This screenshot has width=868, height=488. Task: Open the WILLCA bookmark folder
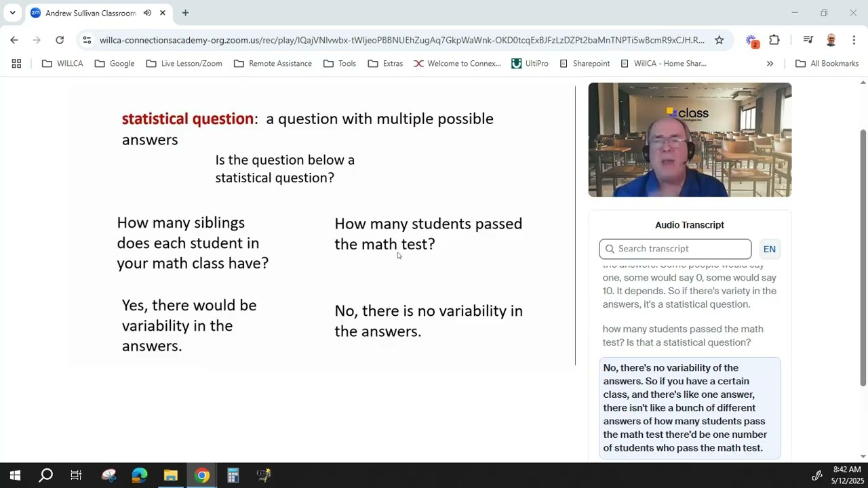(62, 63)
